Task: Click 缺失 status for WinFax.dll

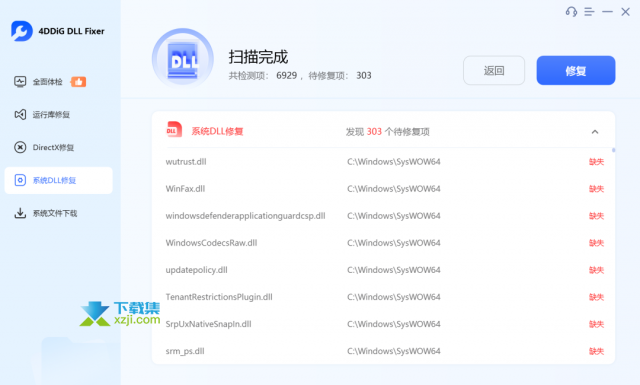Action: pos(596,189)
